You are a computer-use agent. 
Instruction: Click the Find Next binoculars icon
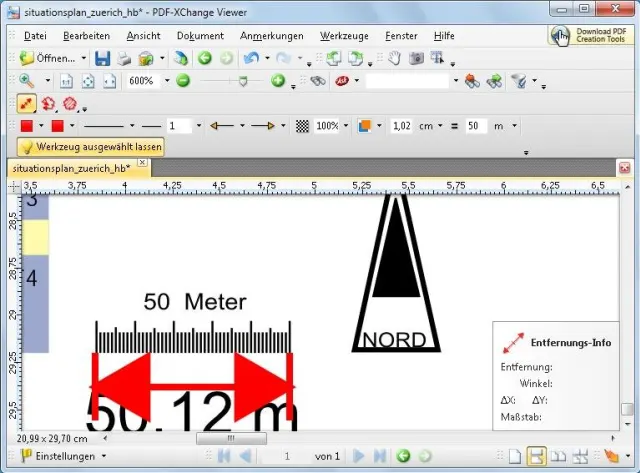pyautogui.click(x=494, y=81)
